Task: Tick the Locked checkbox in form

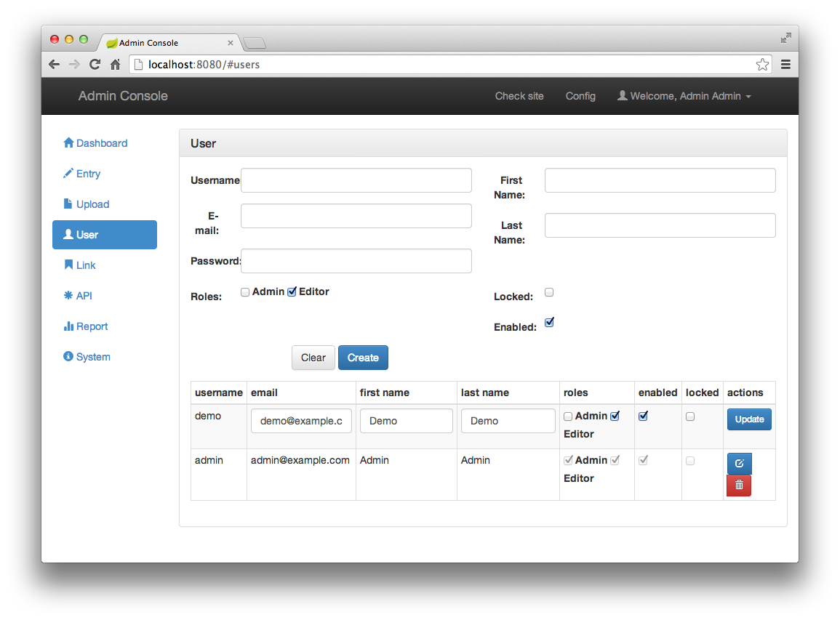Action: [549, 291]
